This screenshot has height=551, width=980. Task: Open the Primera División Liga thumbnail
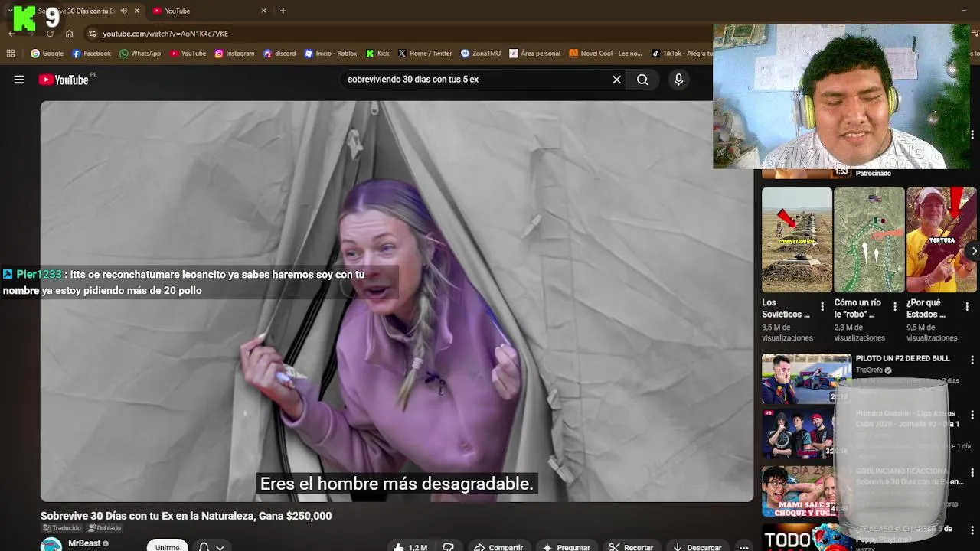[x=806, y=434]
